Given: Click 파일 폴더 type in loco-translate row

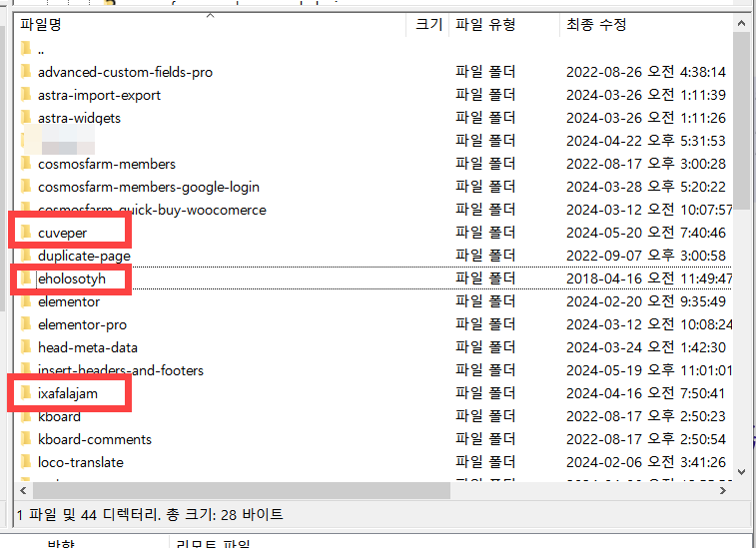Looking at the screenshot, I should [485, 463].
